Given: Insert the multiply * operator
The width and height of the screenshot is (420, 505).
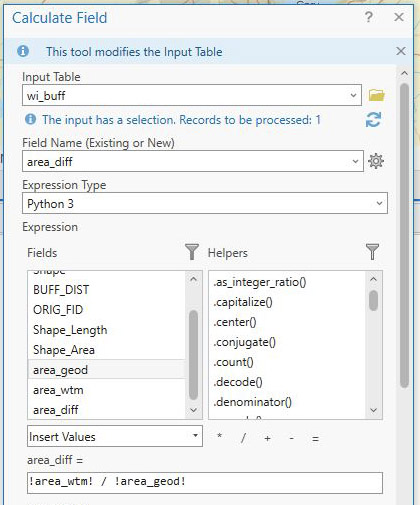Looking at the screenshot, I should [x=219, y=437].
